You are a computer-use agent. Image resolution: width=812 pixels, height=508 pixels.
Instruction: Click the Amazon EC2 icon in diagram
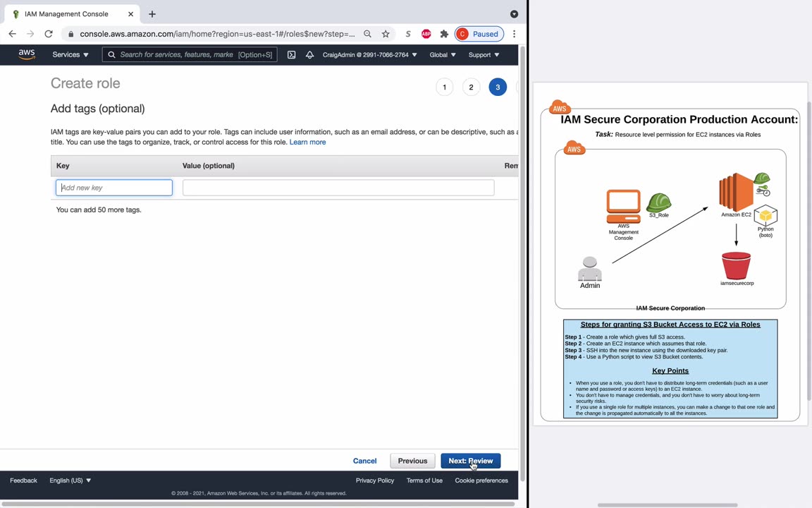736,193
